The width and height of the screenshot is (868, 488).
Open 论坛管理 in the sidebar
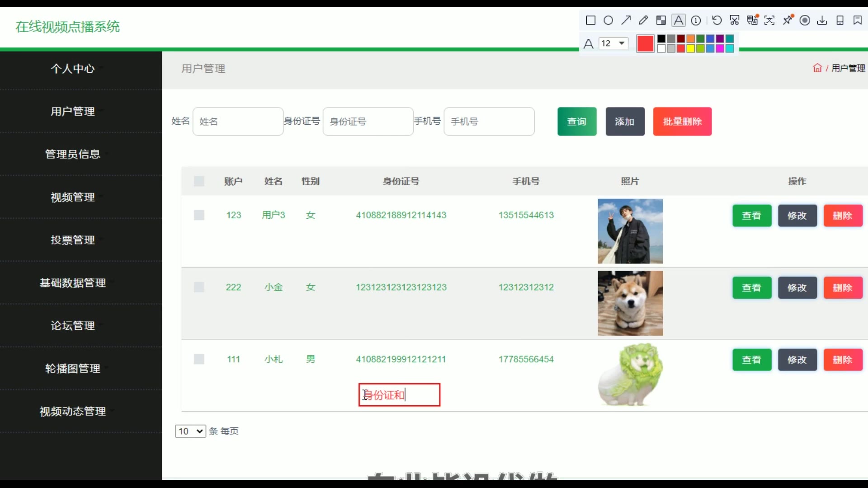[x=73, y=326]
